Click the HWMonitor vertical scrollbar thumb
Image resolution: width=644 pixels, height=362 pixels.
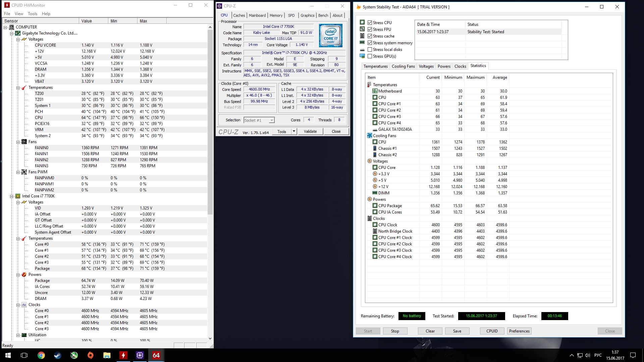point(210,122)
